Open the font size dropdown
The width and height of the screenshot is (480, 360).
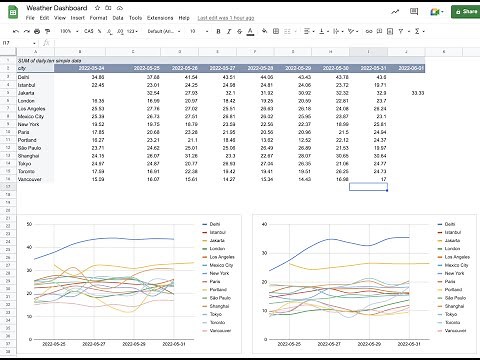(199, 31)
